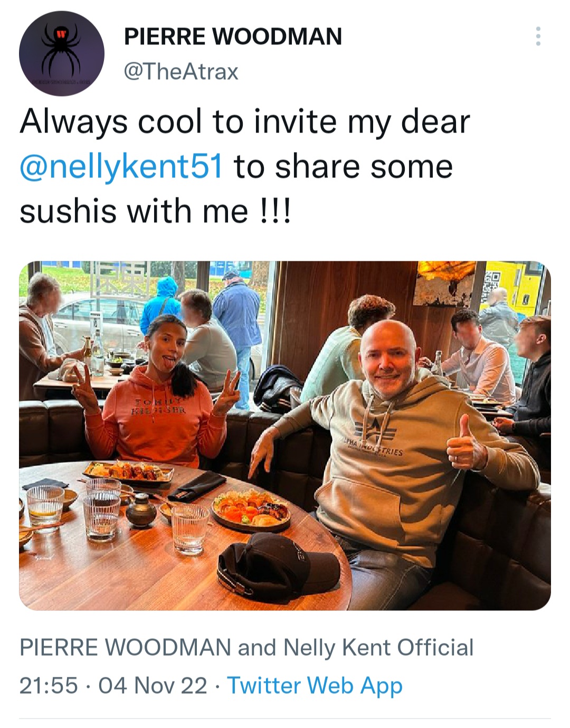Screen dimensions: 570x728
Task: Click the rectangular sushi tray in photo
Action: (x=128, y=471)
